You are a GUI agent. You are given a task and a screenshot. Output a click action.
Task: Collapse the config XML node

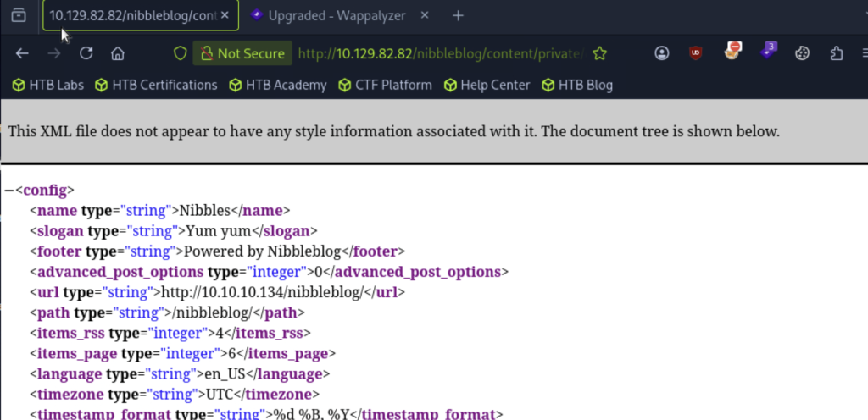pos(8,191)
